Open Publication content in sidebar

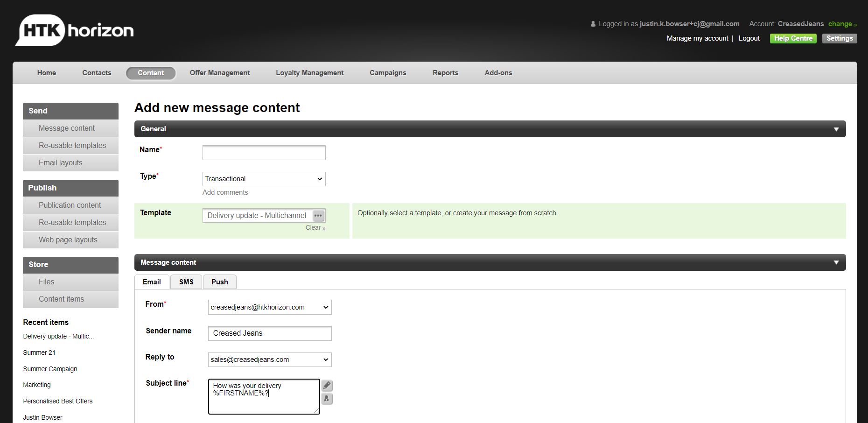(x=70, y=205)
